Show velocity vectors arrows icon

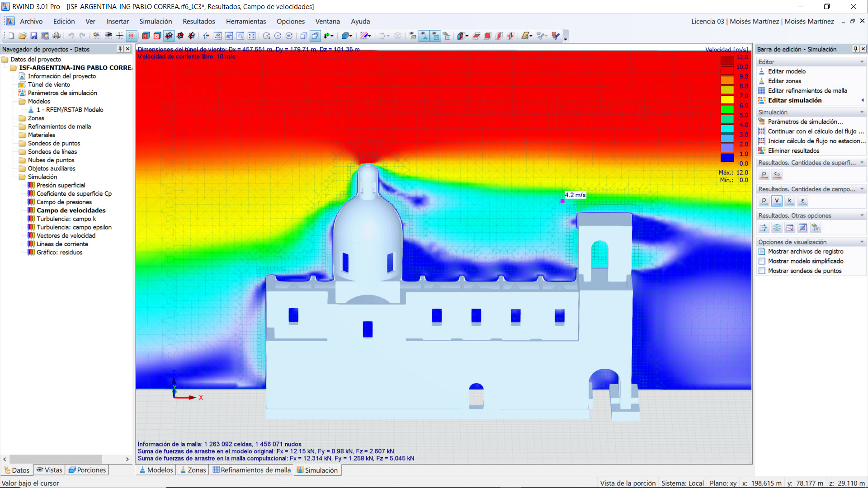pyautogui.click(x=764, y=228)
